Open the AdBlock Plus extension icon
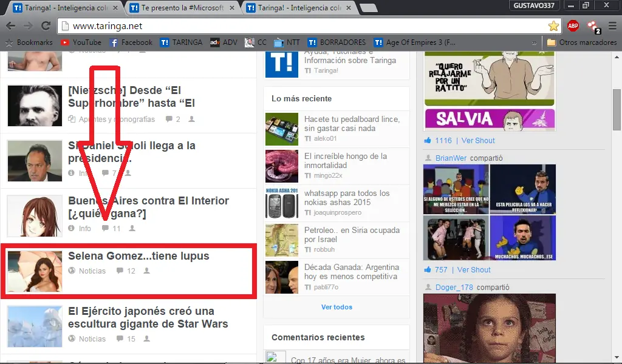622x364 pixels. click(573, 26)
